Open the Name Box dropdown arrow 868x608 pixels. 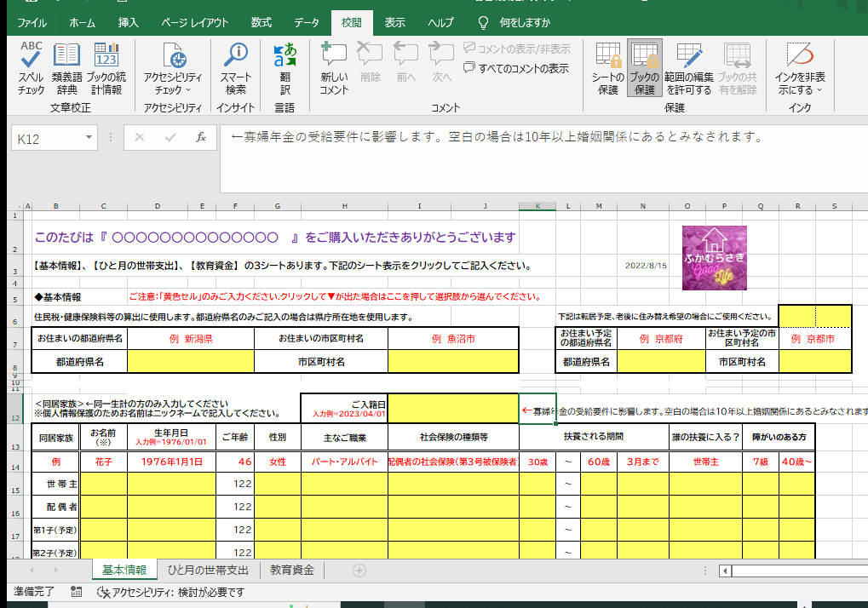coord(89,137)
